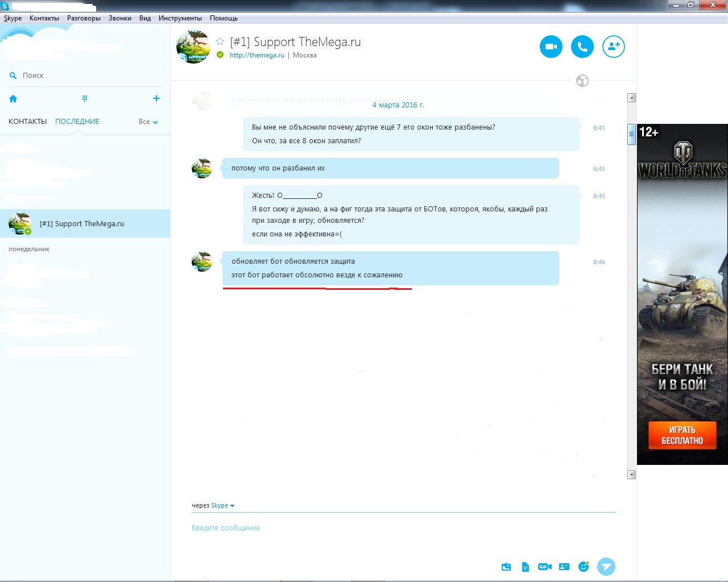Click the Поиск search field
The height and width of the screenshot is (582, 728).
tap(85, 76)
